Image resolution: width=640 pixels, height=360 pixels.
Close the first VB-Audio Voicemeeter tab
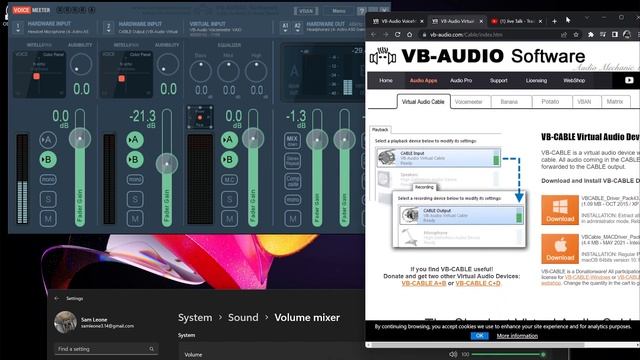pos(422,21)
